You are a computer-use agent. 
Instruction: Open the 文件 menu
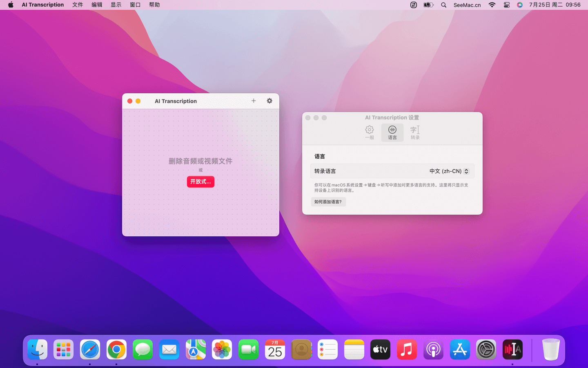pyautogui.click(x=78, y=5)
